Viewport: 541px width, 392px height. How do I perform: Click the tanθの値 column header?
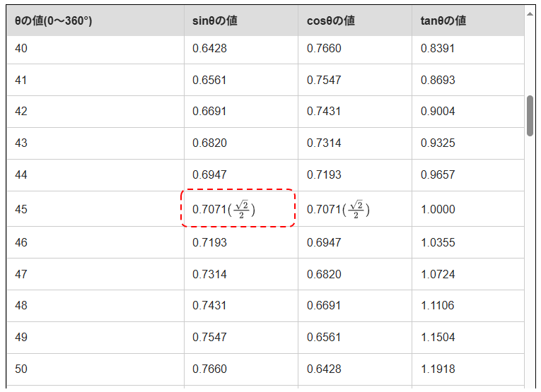click(x=442, y=20)
